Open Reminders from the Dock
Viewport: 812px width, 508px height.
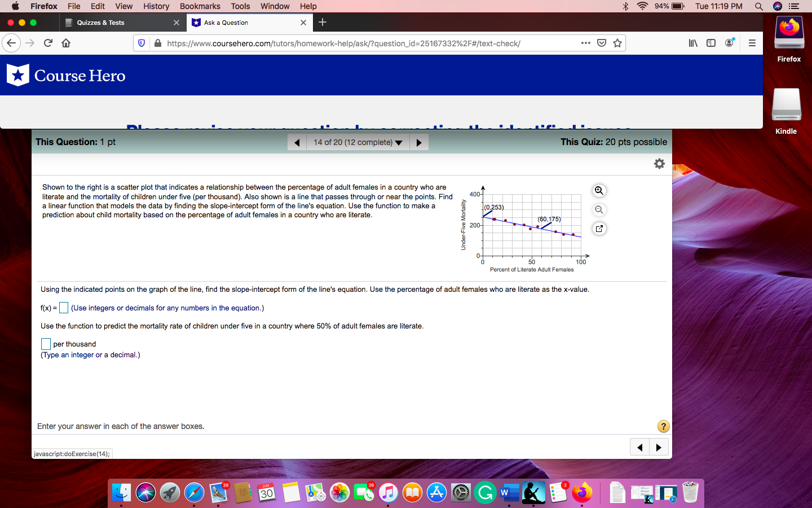tap(558, 493)
